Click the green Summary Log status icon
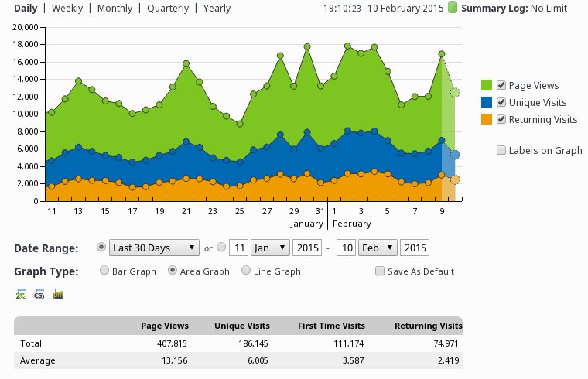The height and width of the screenshot is (379, 588). coord(453,9)
